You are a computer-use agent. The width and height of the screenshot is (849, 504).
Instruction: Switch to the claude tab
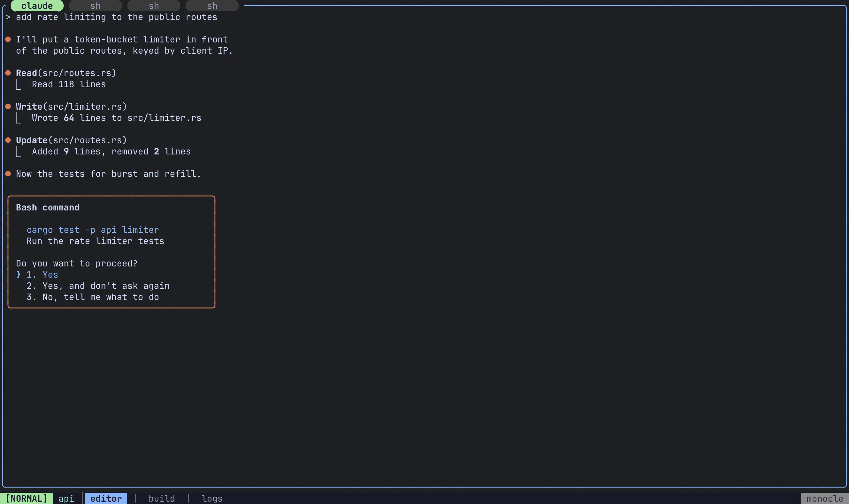tap(37, 6)
